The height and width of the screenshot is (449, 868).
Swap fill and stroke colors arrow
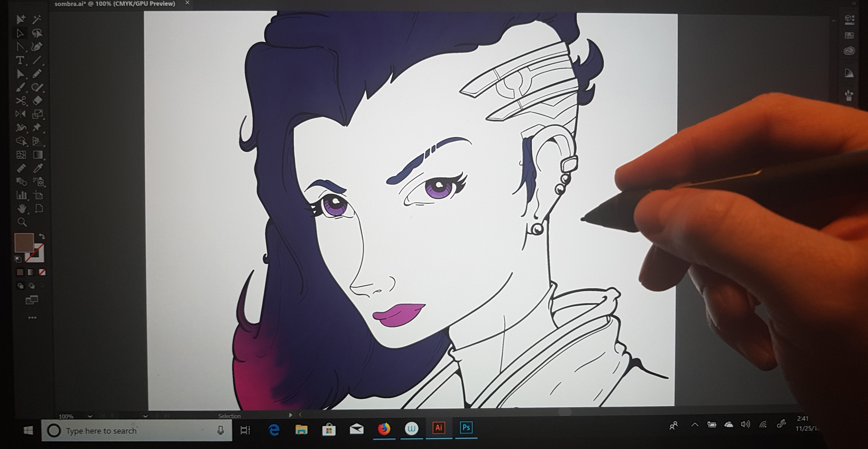42,236
